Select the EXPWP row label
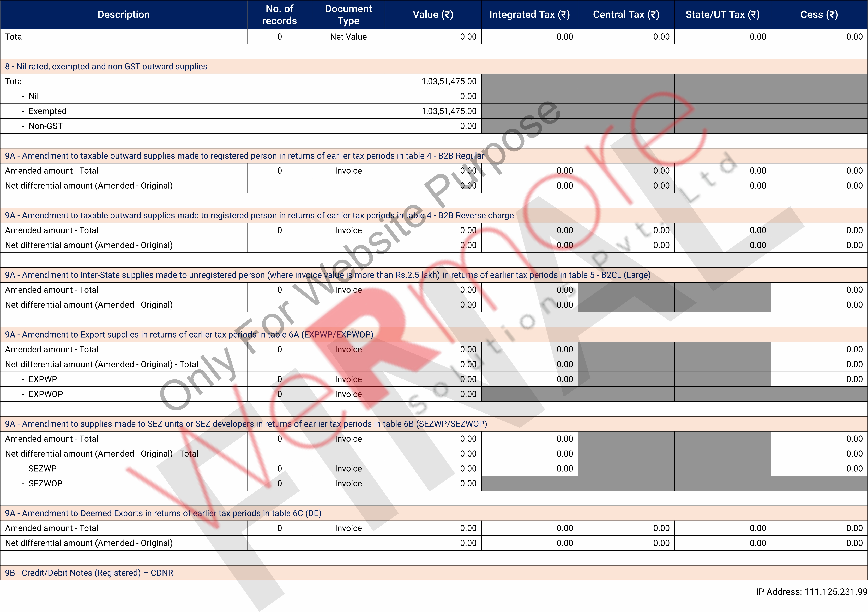The height and width of the screenshot is (612, 868). [43, 379]
